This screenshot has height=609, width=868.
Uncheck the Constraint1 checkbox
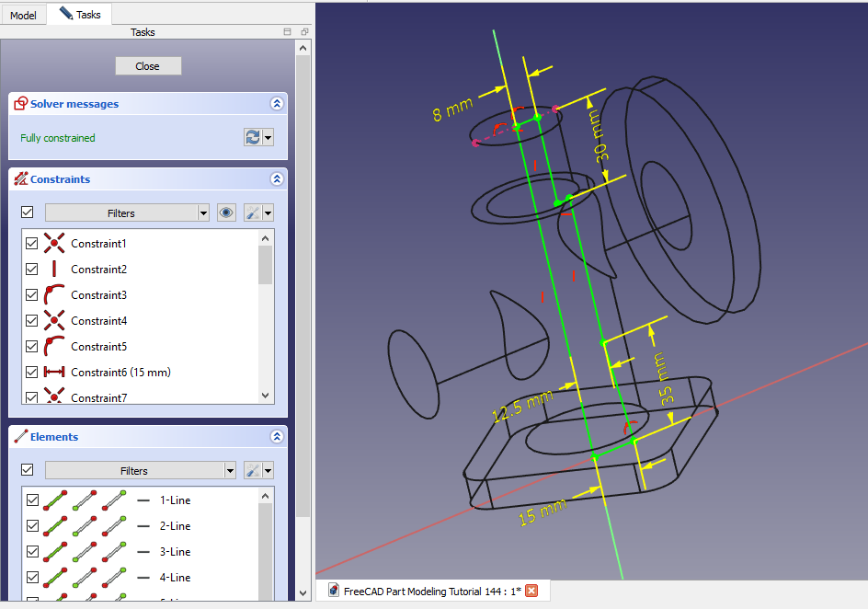click(x=32, y=244)
